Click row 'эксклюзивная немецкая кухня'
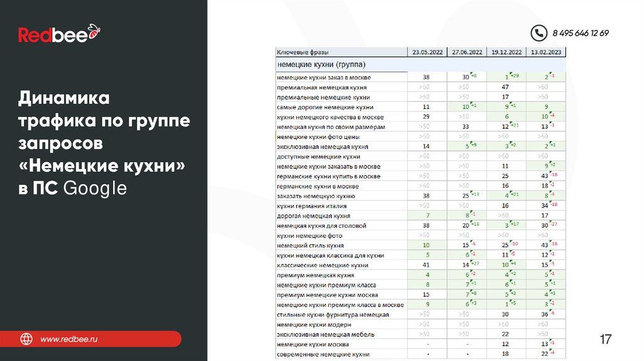644x361 pixels. click(421, 146)
